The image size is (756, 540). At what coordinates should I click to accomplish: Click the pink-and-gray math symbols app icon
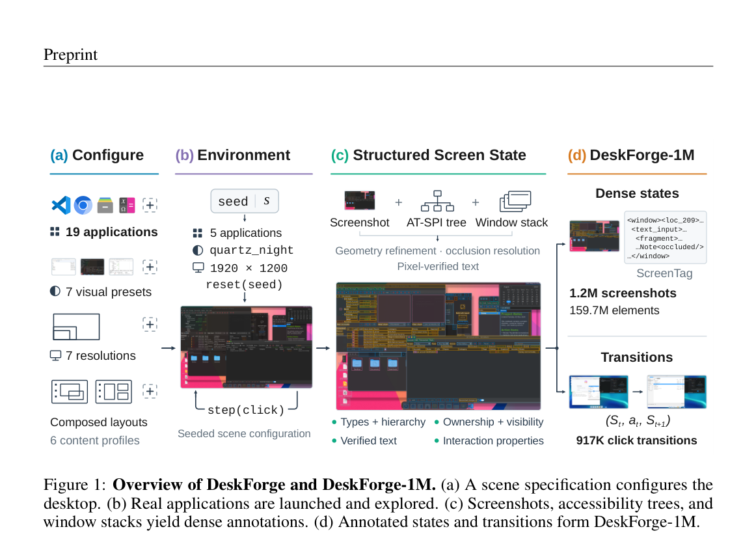[x=127, y=206]
